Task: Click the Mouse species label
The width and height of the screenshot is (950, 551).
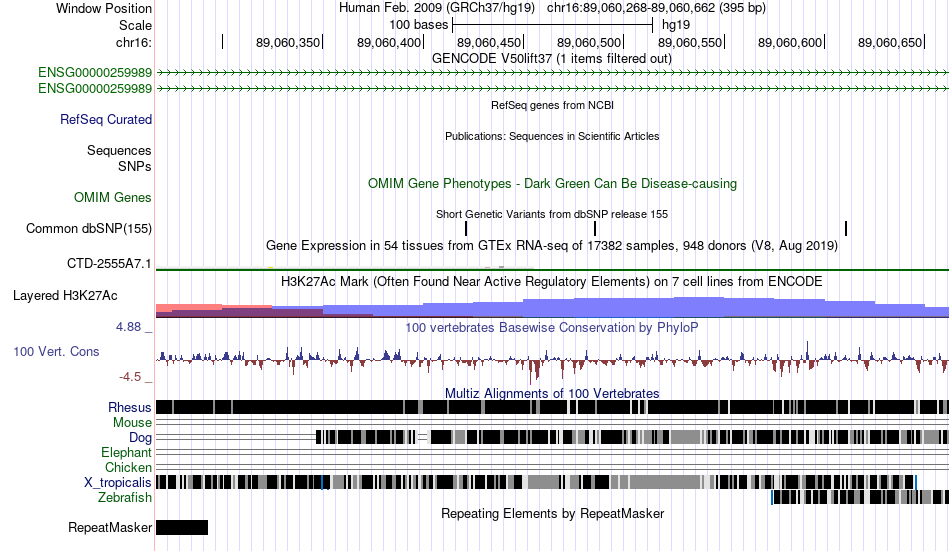Action: pyautogui.click(x=132, y=422)
